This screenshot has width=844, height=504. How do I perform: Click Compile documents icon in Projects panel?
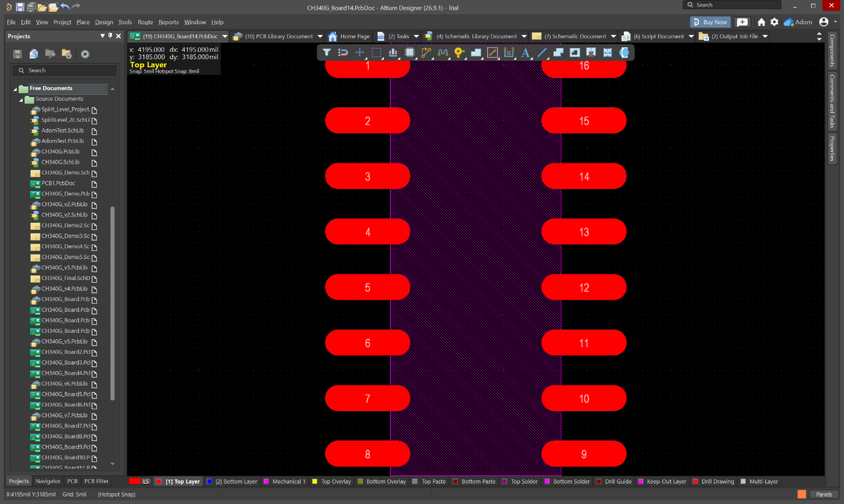click(34, 54)
